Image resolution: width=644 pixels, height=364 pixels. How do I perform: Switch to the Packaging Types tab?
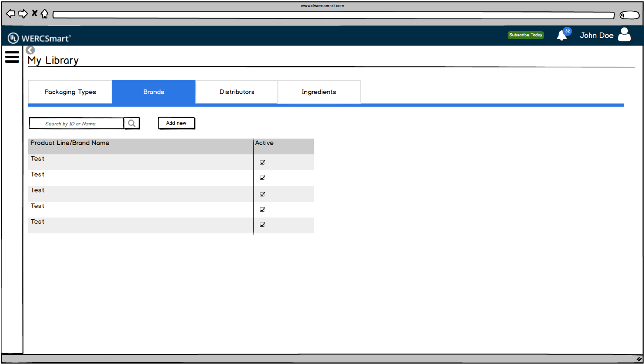[x=70, y=92]
